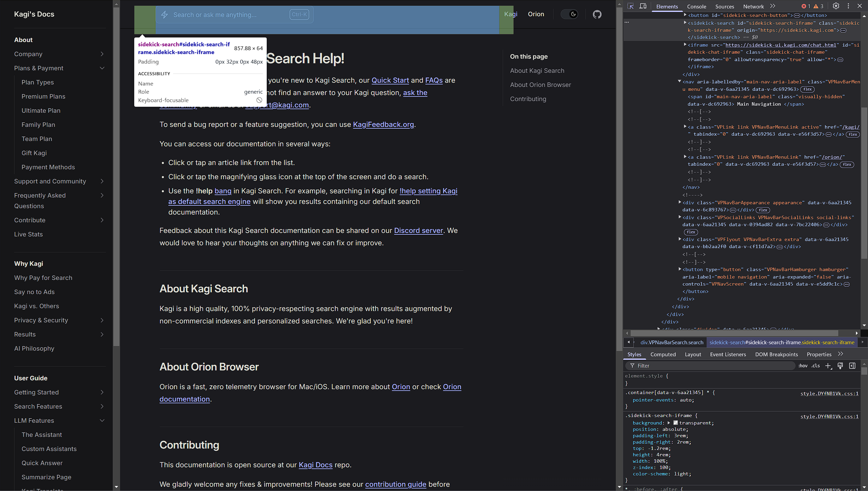
Task: Open DevTools settings gear
Action: 836,6
